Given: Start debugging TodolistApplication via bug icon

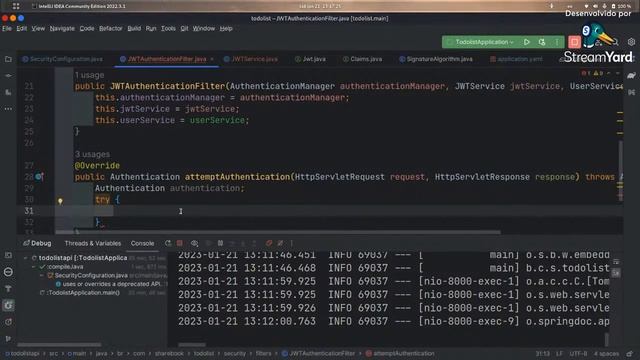Looking at the screenshot, I should click(542, 42).
